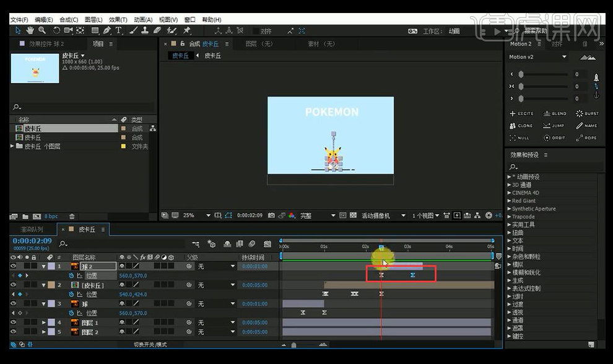Take a snapshot with the camera icon
The image size is (613, 364).
pyautogui.click(x=271, y=215)
